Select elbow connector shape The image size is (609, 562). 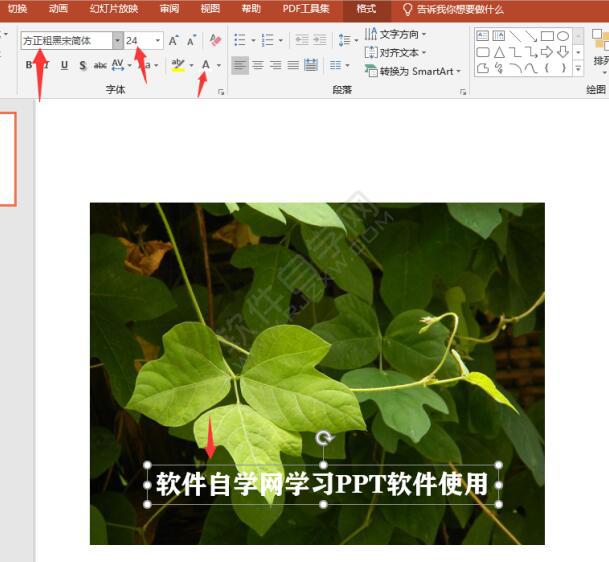pyautogui.click(x=515, y=52)
